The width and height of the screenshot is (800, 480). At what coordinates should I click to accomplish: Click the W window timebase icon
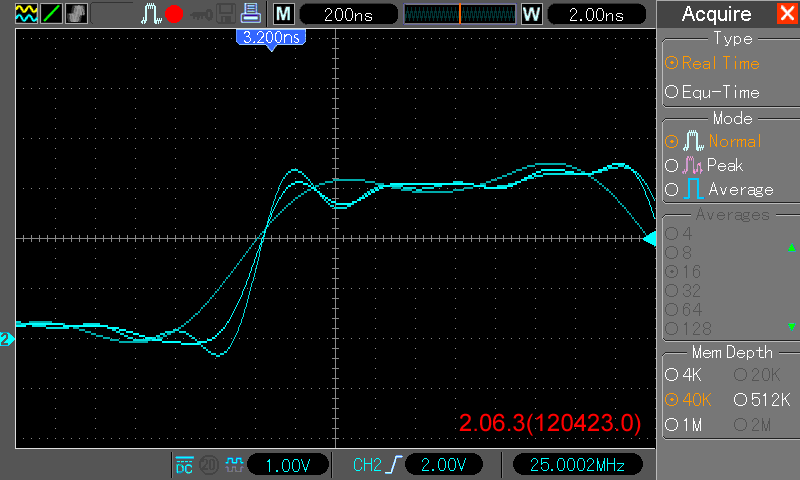531,14
